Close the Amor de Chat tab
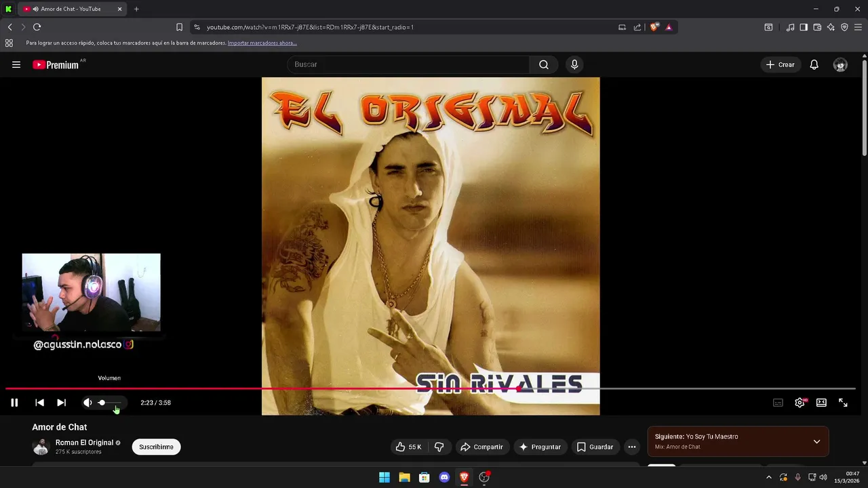868x488 pixels. tap(120, 9)
